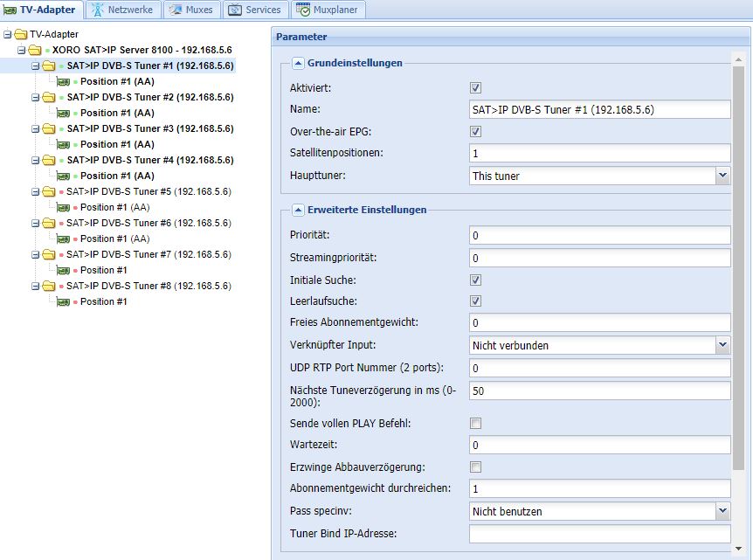
Task: Click the scrollbar up arrow in Parameter panel
Action: coord(738,59)
